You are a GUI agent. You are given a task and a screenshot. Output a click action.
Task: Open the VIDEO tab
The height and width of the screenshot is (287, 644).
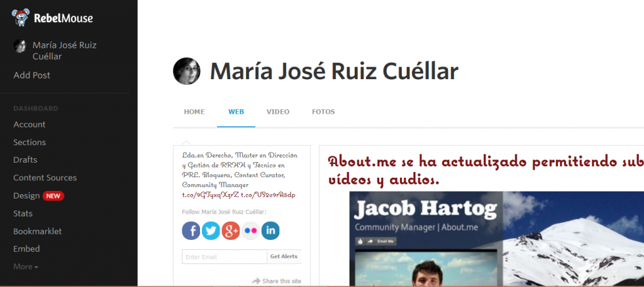click(x=278, y=112)
